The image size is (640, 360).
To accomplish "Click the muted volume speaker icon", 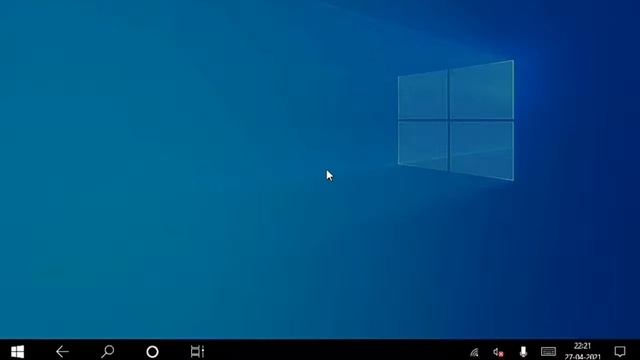I will point(498,352).
